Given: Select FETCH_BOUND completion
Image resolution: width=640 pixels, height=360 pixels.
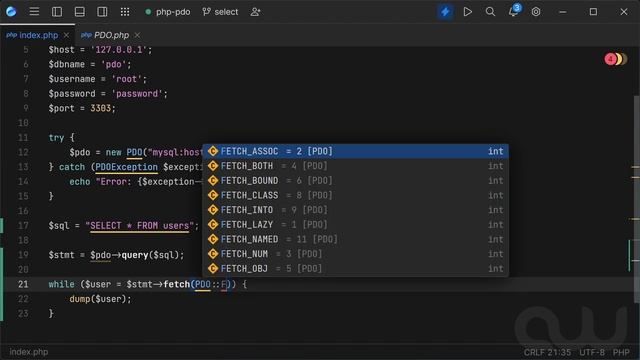Looking at the screenshot, I should pyautogui.click(x=356, y=181).
